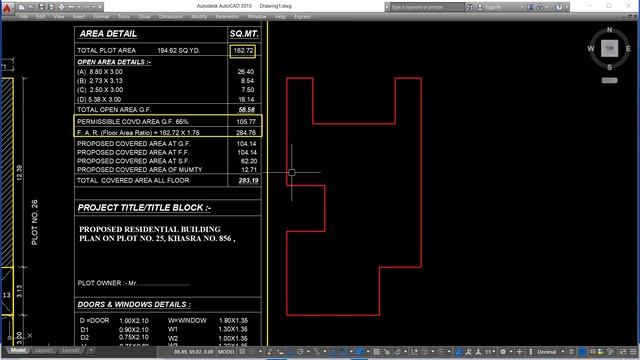Click the Help question mark icon
The image size is (640, 360).
[x=559, y=7]
